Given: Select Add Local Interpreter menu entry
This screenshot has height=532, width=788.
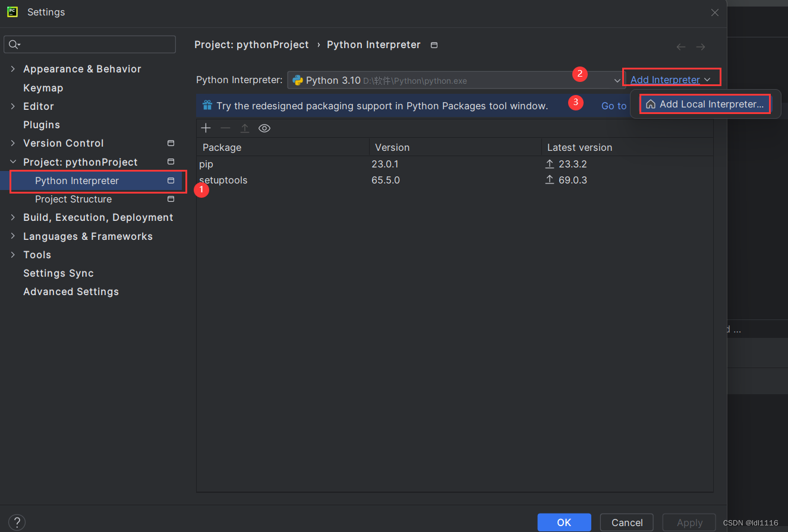Looking at the screenshot, I should 705,104.
